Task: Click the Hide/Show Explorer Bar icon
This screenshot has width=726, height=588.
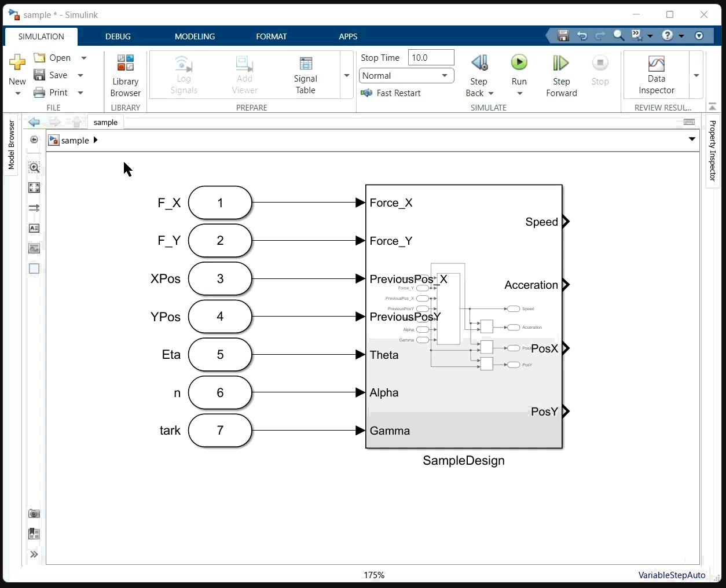Action: click(34, 139)
